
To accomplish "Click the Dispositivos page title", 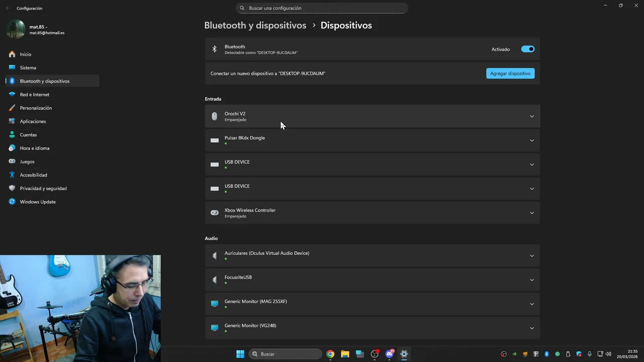I will (x=346, y=25).
